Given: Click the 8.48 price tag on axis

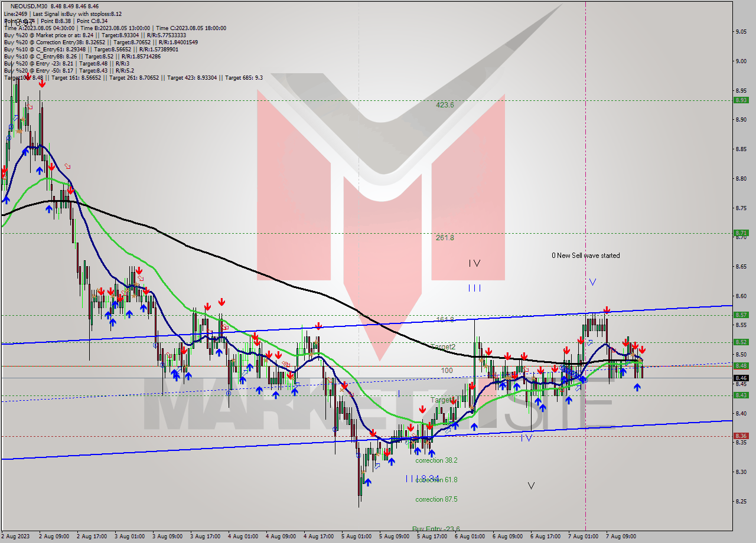Looking at the screenshot, I should tap(741, 365).
